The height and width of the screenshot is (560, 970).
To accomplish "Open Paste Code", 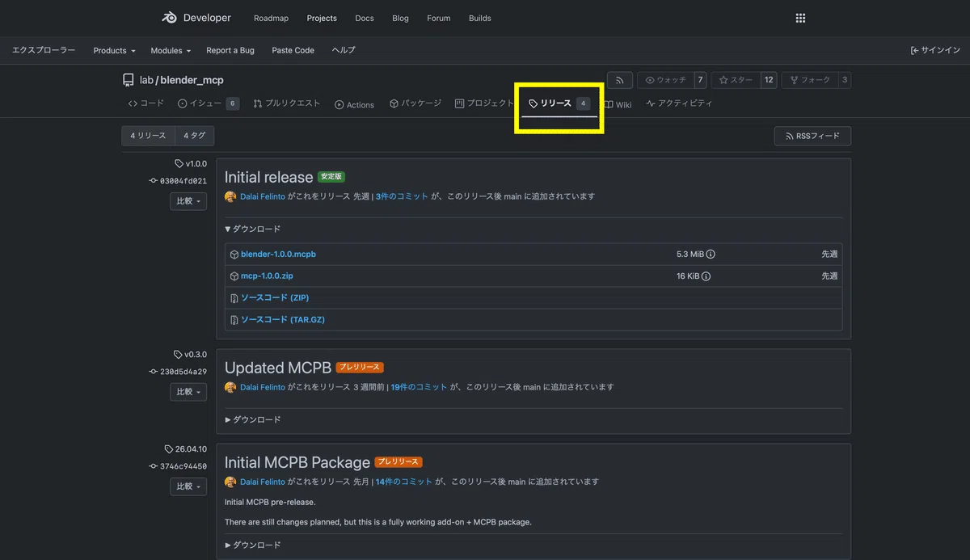I will pos(293,50).
